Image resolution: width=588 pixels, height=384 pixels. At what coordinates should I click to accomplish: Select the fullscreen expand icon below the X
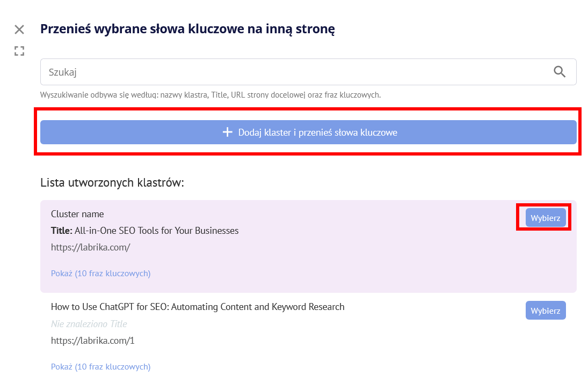19,51
